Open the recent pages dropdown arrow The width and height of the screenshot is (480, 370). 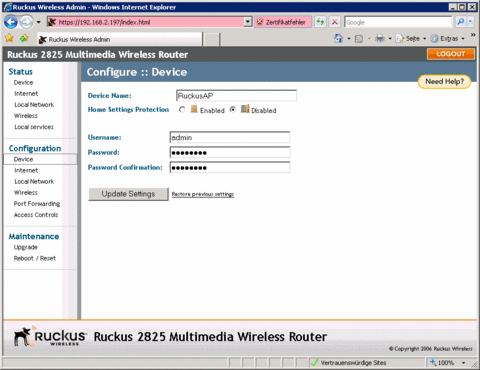click(x=38, y=22)
